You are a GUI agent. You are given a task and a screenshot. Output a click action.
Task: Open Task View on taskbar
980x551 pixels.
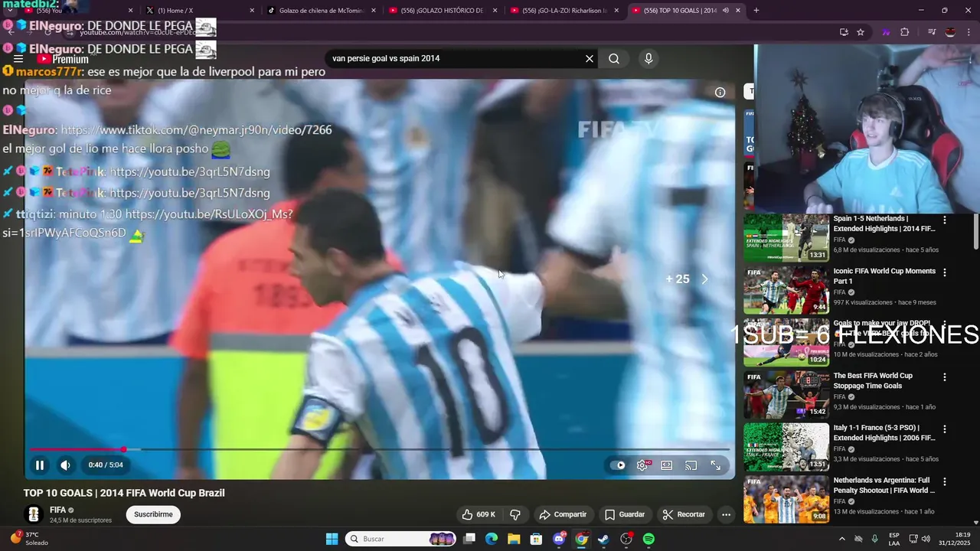tap(469, 539)
